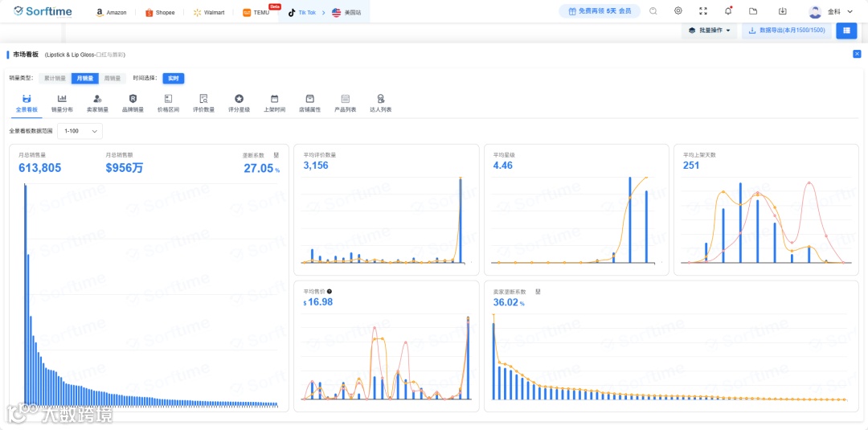Image resolution: width=868 pixels, height=430 pixels.
Task: Toggle the 实时 time option
Action: coord(174,79)
